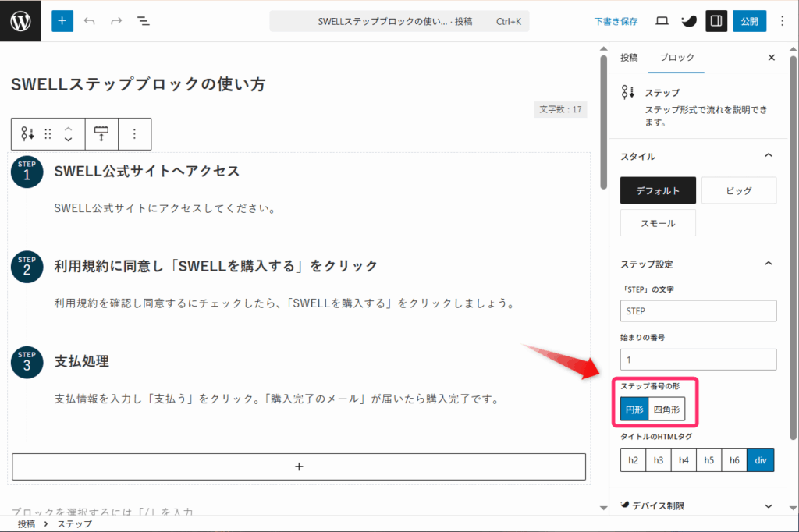Collapse the ステップ設定 panel
The width and height of the screenshot is (799, 532).
[769, 264]
